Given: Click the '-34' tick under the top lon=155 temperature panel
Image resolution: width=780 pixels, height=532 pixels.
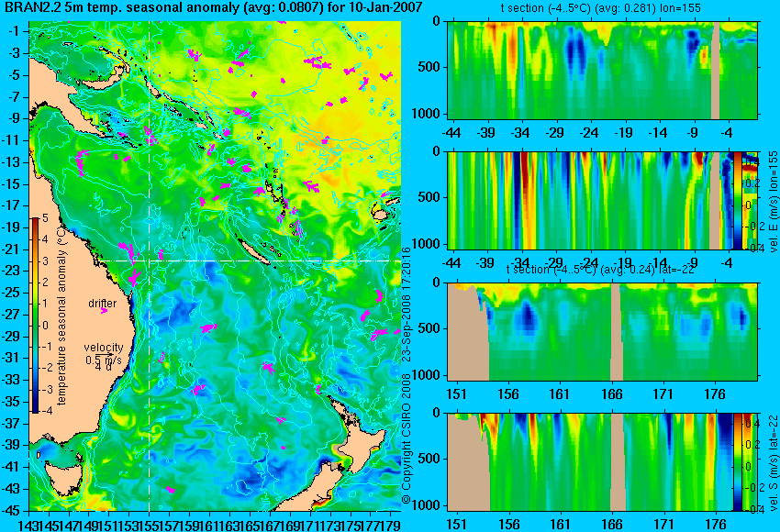Looking at the screenshot, I should [x=520, y=133].
